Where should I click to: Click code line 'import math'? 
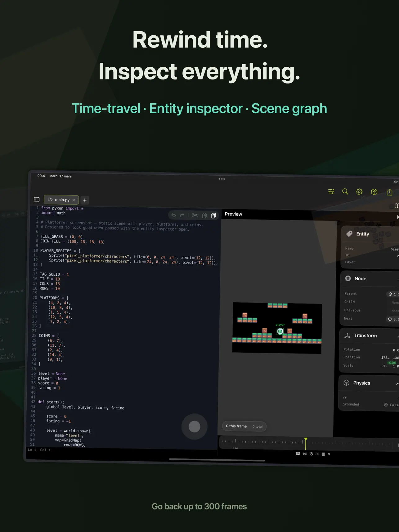tap(53, 213)
